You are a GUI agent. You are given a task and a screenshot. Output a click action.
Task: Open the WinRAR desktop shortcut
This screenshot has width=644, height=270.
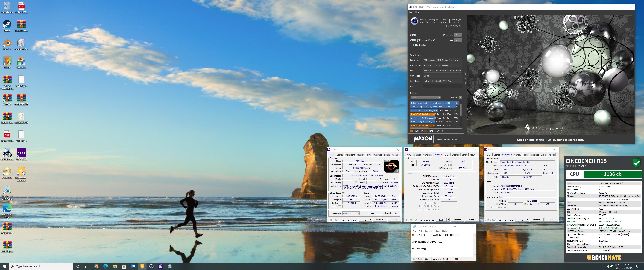click(7, 99)
